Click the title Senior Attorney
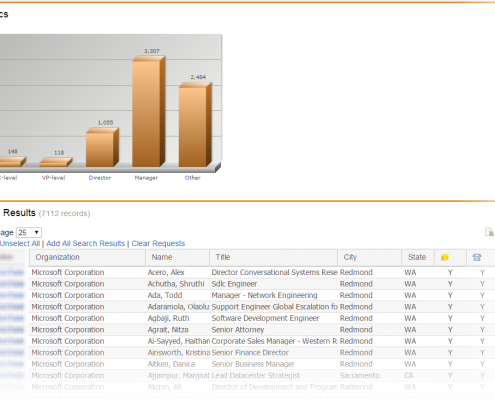495x400 pixels. [x=238, y=330]
